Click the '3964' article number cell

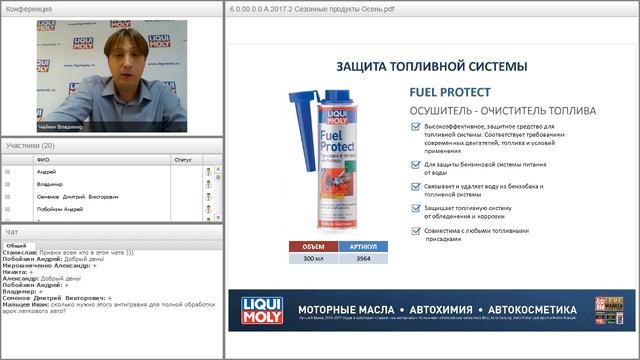click(363, 258)
